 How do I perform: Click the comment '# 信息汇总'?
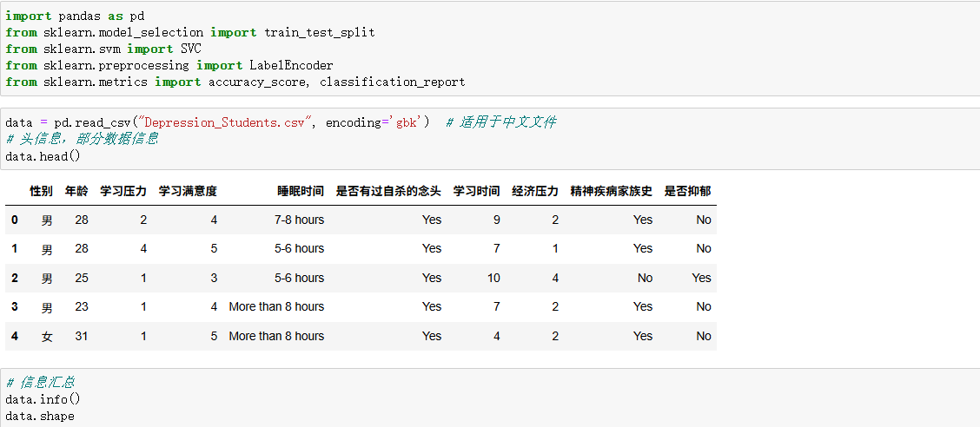tap(40, 382)
